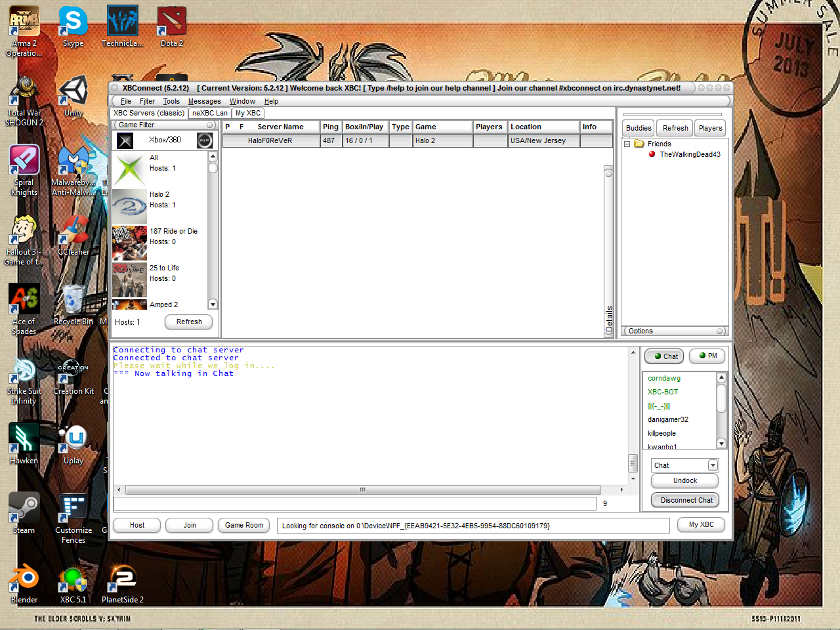Click the Buddies button

point(639,129)
